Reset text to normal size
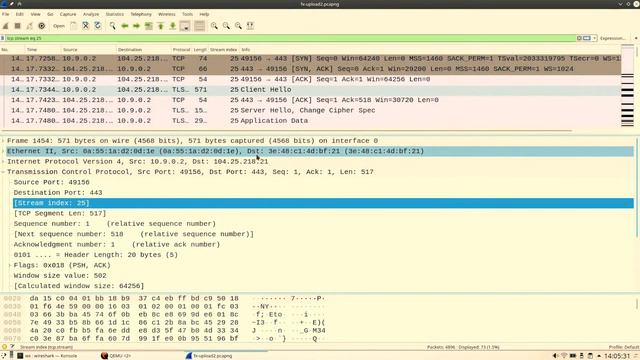Screen dimensions: 640x360 (238, 26)
